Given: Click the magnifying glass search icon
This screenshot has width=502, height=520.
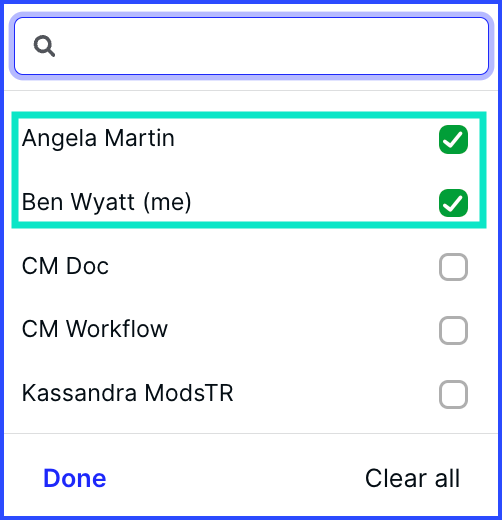Looking at the screenshot, I should pos(44,46).
